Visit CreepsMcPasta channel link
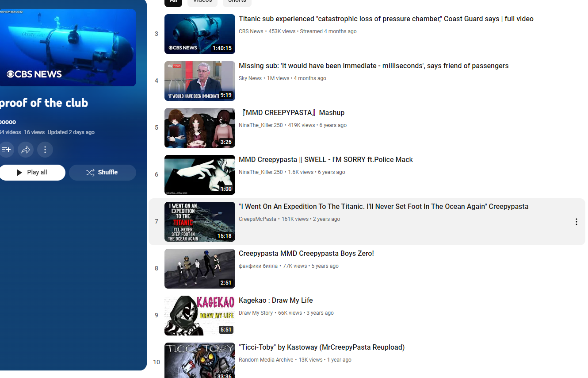588x378 pixels. tap(257, 219)
